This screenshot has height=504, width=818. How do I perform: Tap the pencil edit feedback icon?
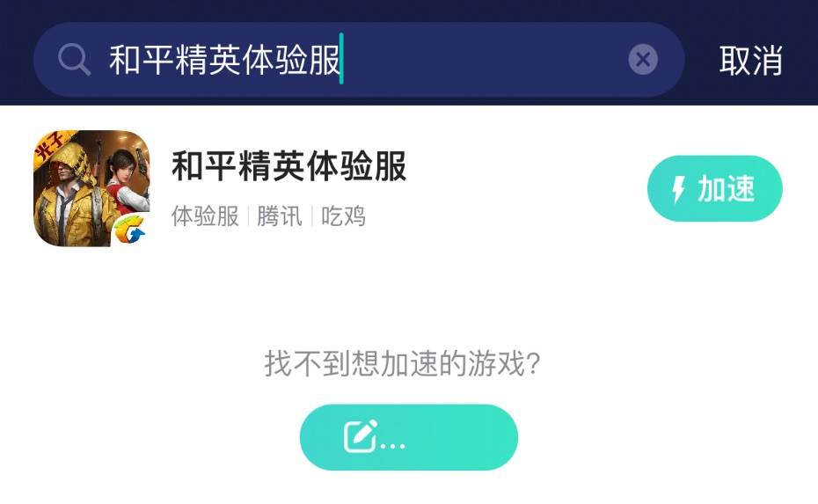361,435
